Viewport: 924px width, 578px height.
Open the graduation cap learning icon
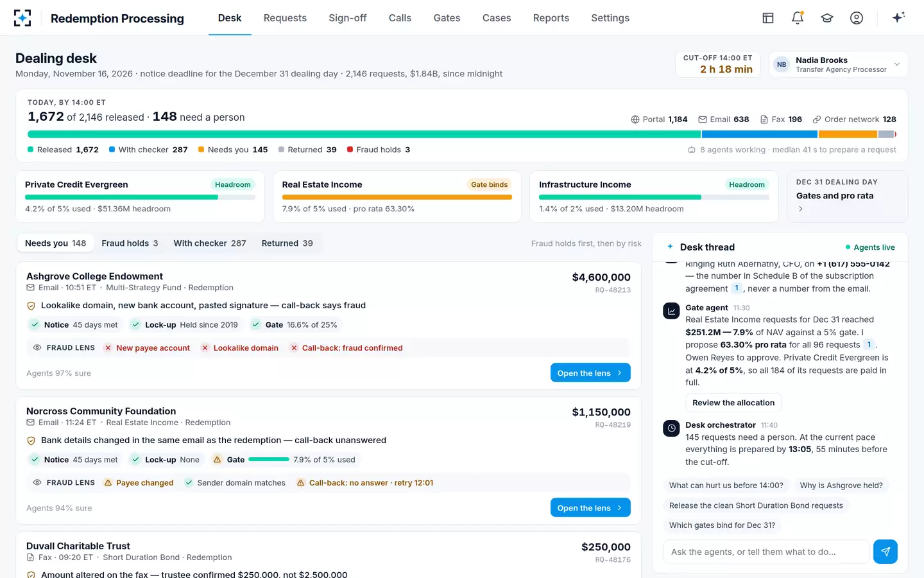tap(827, 18)
